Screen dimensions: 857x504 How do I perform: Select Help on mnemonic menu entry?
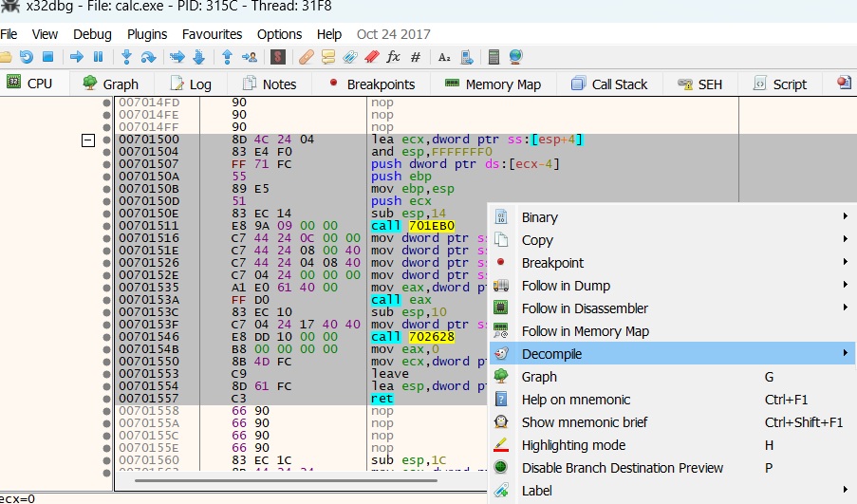point(575,400)
